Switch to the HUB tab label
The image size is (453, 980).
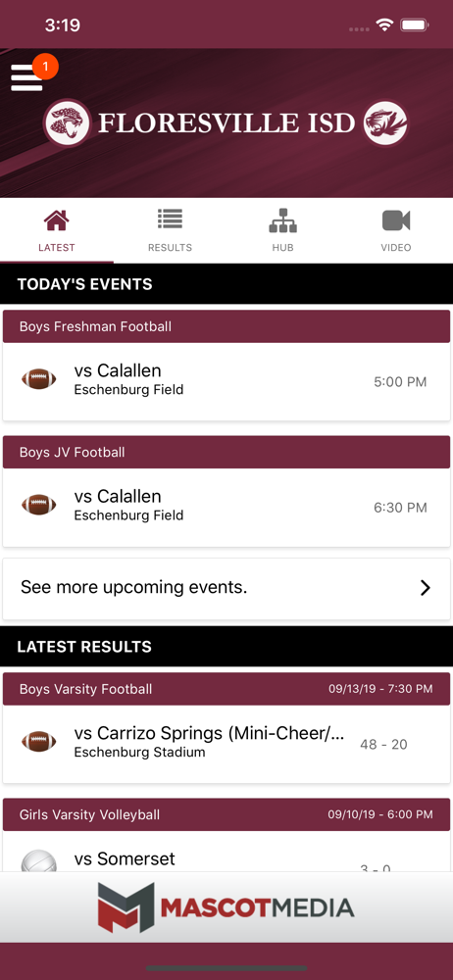tap(282, 248)
